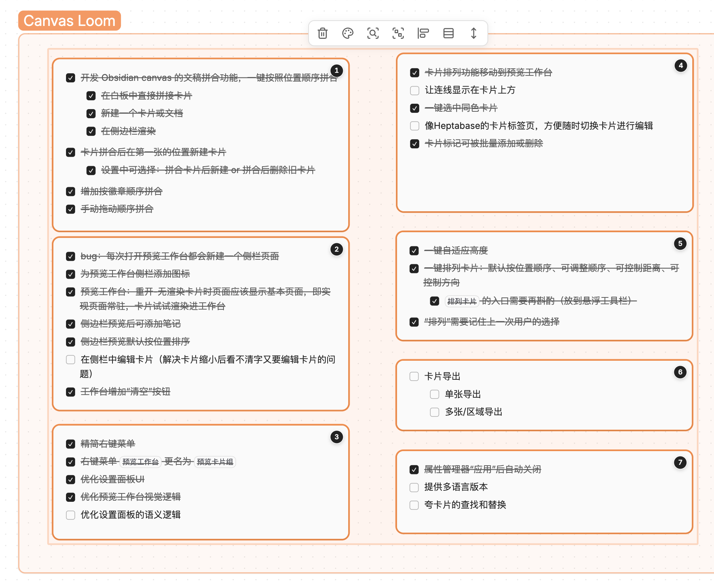Uncheck the '卡片排列功能移动到预览工作台' checkbox
The width and height of the screenshot is (714, 588).
tap(415, 72)
